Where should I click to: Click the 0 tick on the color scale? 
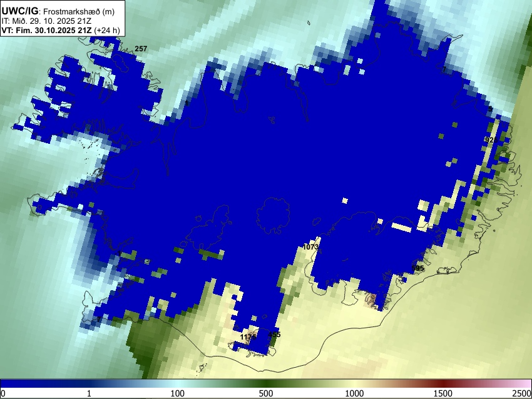[3, 393]
